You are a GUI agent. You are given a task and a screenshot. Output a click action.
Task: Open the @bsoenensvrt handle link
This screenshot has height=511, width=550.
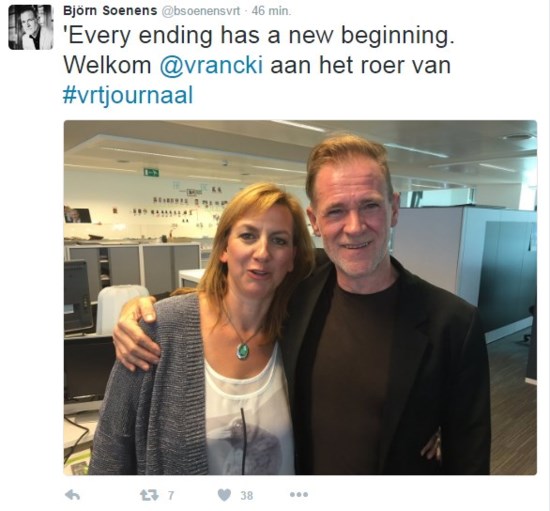(200, 11)
